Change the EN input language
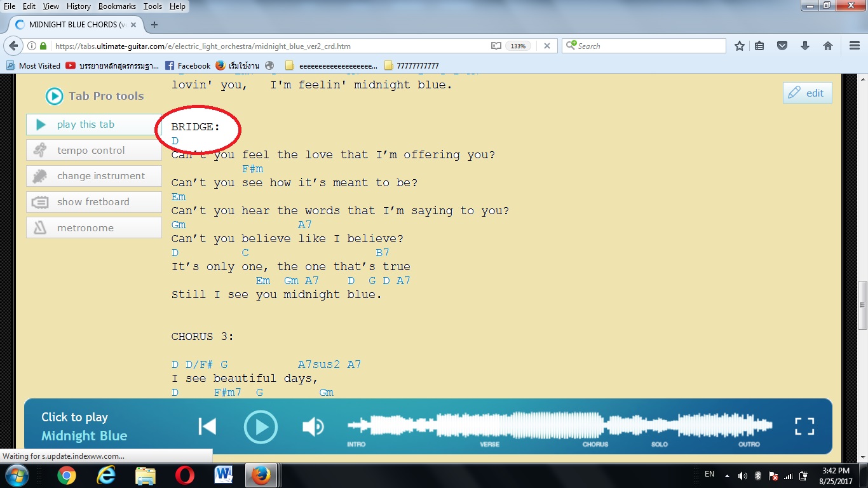This screenshot has height=488, width=868. click(x=710, y=474)
